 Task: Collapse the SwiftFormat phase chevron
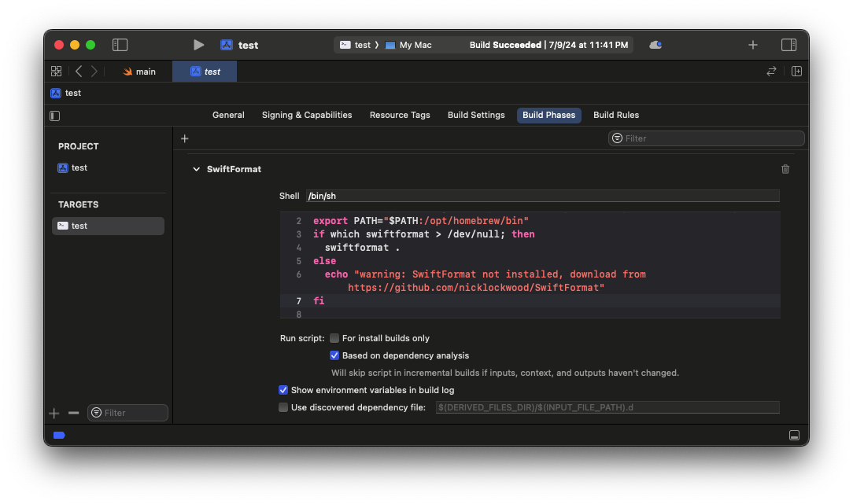[x=197, y=169]
